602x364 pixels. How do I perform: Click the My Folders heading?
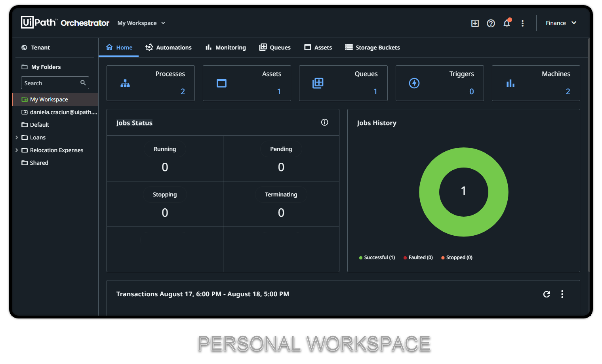pyautogui.click(x=46, y=67)
